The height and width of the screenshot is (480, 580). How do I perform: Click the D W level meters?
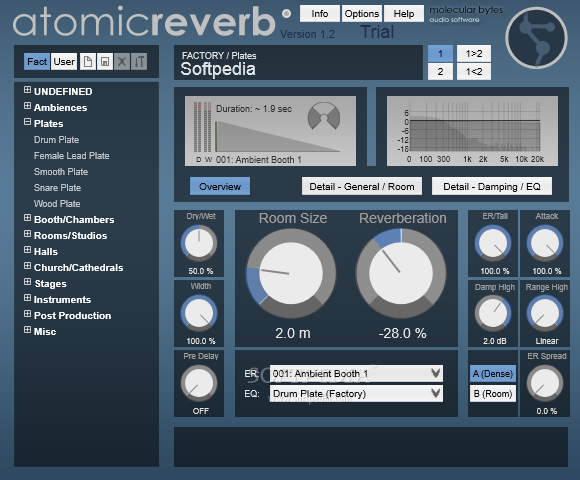pyautogui.click(x=202, y=127)
